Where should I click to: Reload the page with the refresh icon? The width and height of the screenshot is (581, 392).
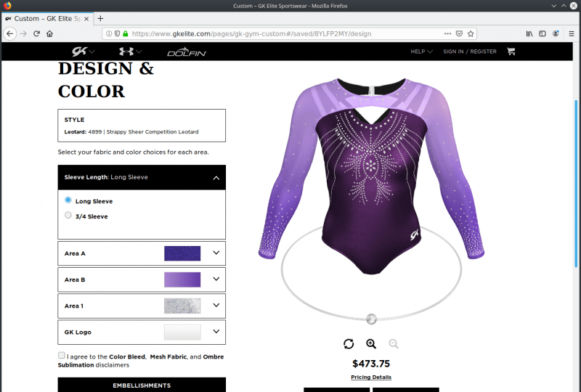coord(36,33)
